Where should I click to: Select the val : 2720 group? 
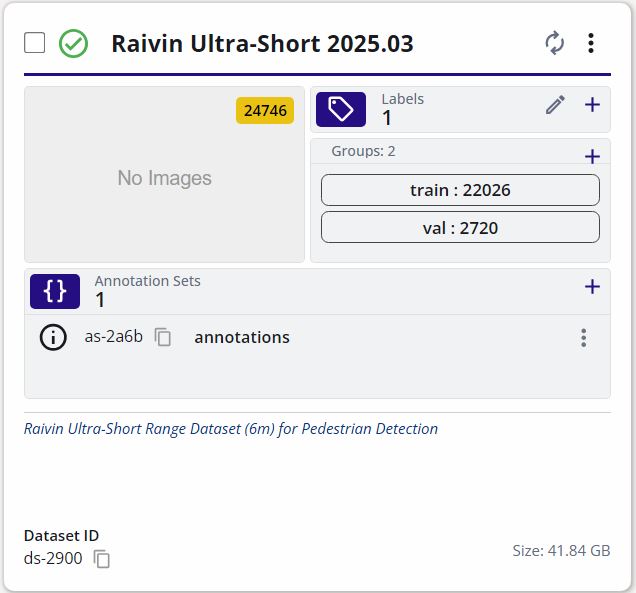[460, 227]
